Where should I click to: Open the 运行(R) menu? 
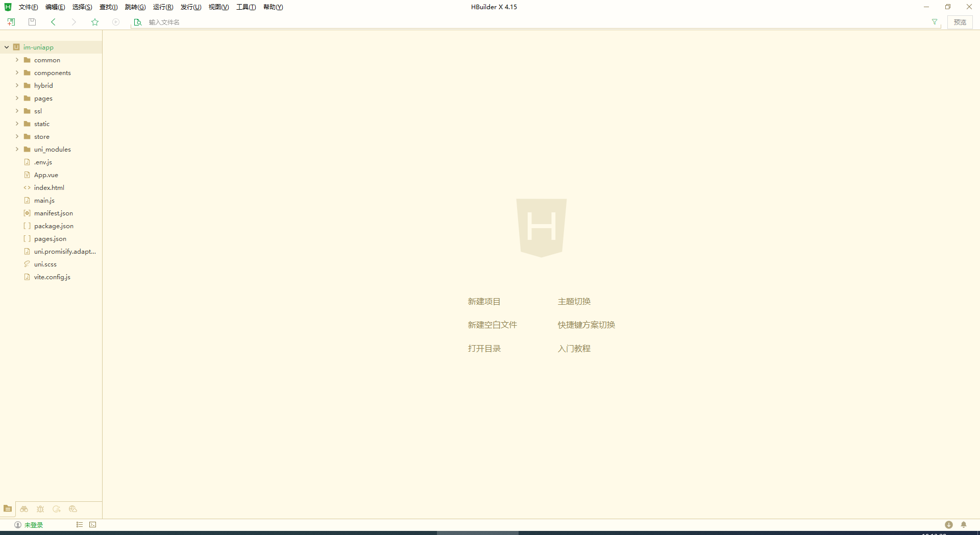[x=163, y=7]
